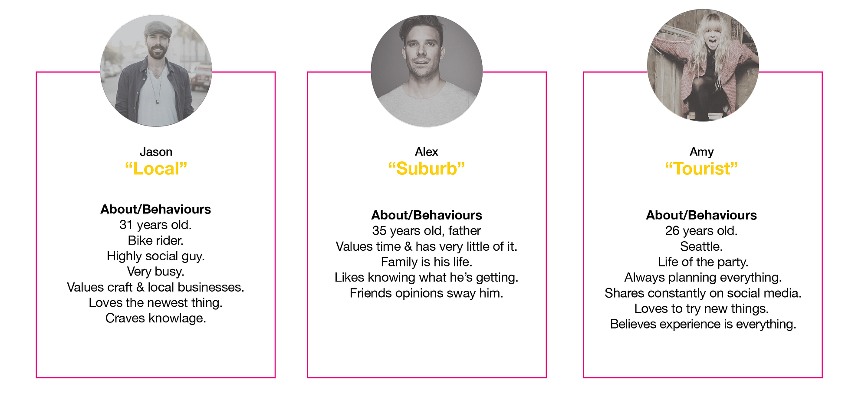Click Jason's About/Behaviours heading

click(156, 209)
